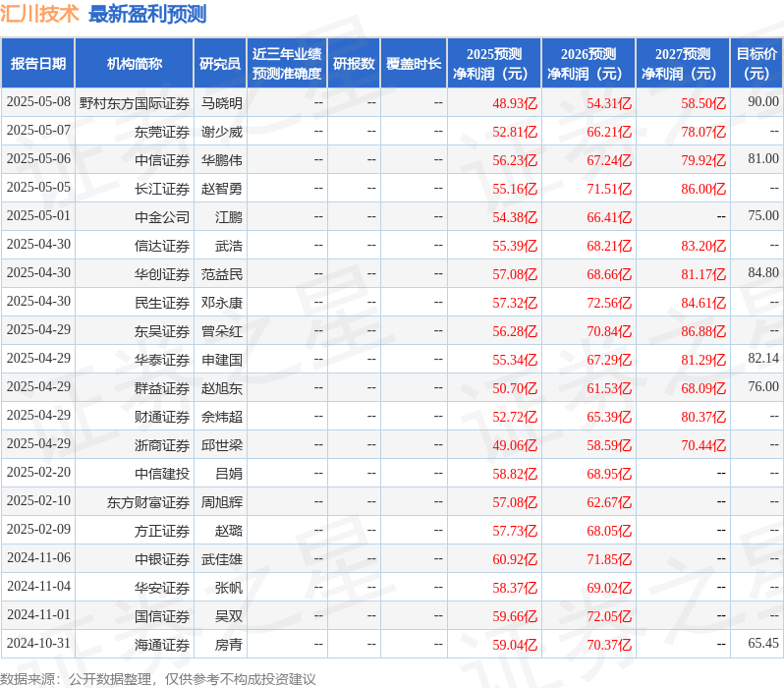Image resolution: width=784 pixels, height=688 pixels.
Task: Click analyst name 谢少威
Action: click(221, 132)
